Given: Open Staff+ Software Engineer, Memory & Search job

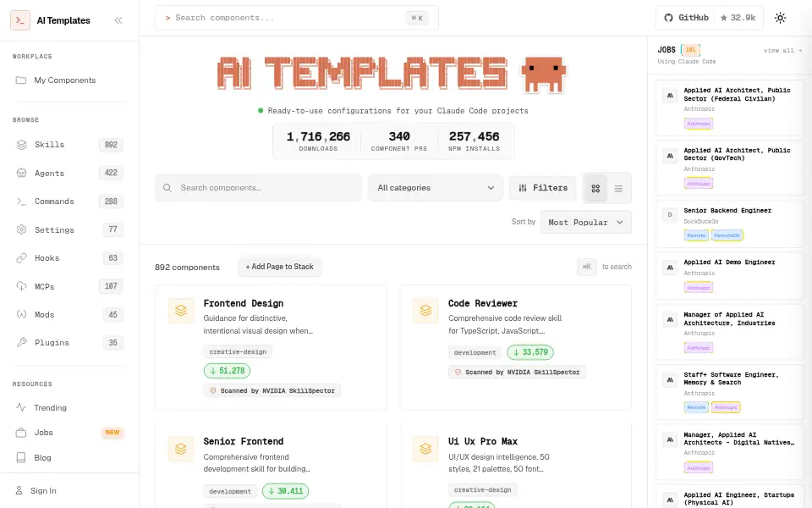Looking at the screenshot, I should click(x=730, y=392).
